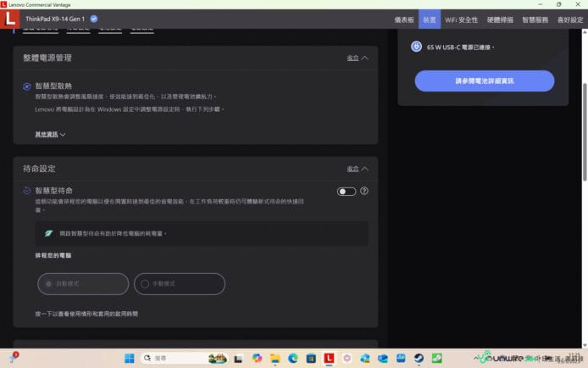The width and height of the screenshot is (588, 368).
Task: Click the blue verified badge beside ThinkPad X9-14
Action: coord(94,19)
